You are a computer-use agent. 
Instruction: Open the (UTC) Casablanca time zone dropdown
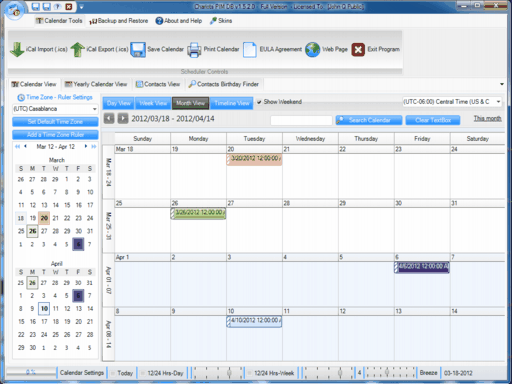tap(95, 109)
